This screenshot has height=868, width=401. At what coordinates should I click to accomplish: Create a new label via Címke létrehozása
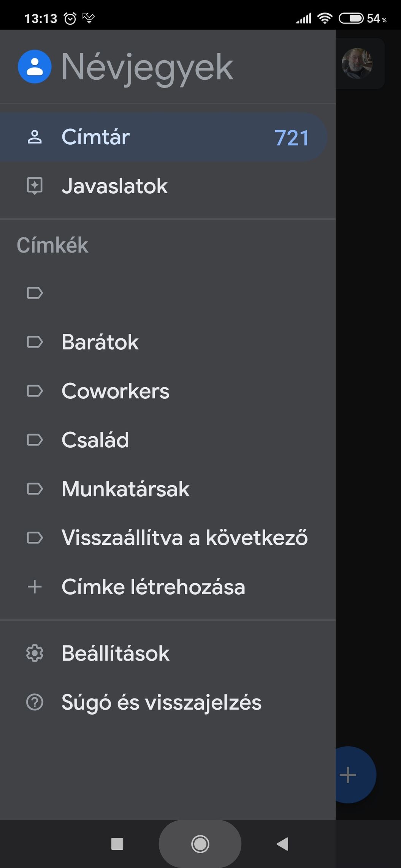(x=168, y=587)
